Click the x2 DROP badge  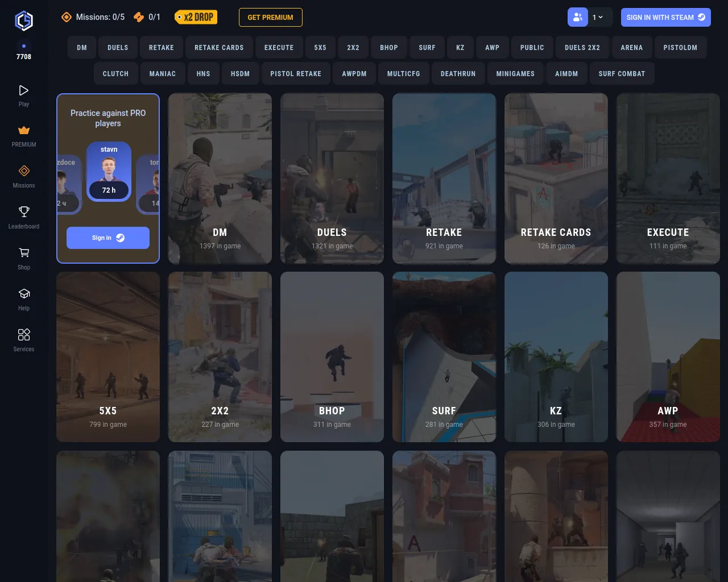196,17
